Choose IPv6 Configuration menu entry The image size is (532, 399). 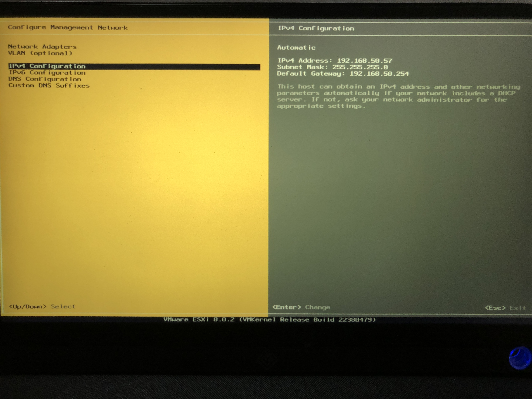click(47, 73)
